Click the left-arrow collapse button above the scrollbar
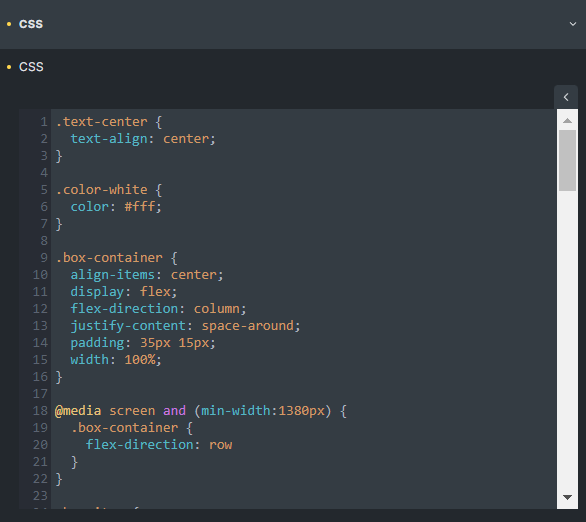Screen dimensions: 586x522 [566, 97]
